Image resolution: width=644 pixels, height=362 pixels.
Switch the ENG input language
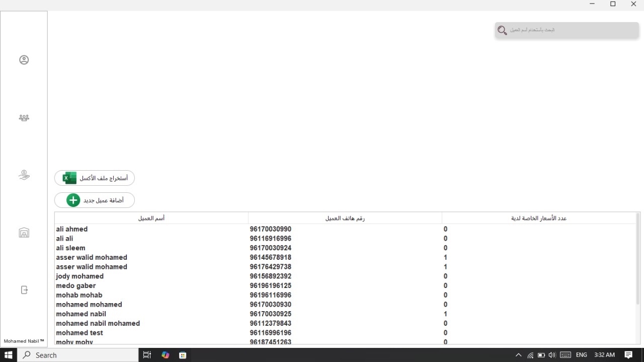tap(582, 355)
